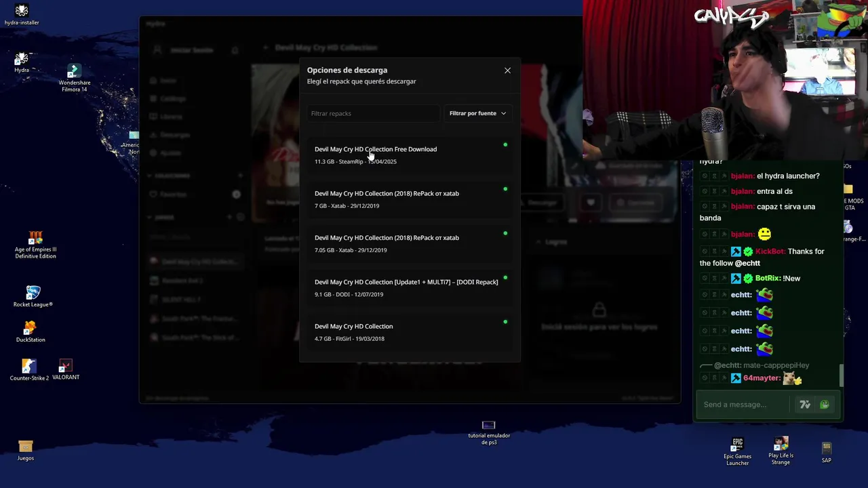Select the Xatab 7.05 GB repack
Viewport: 868px width, 488px height.
pyautogui.click(x=410, y=243)
